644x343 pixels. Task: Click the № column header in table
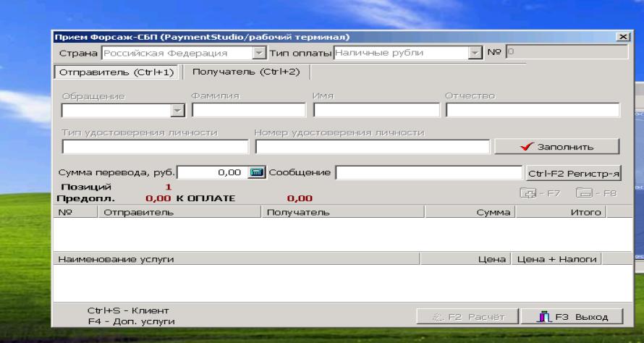coord(75,212)
